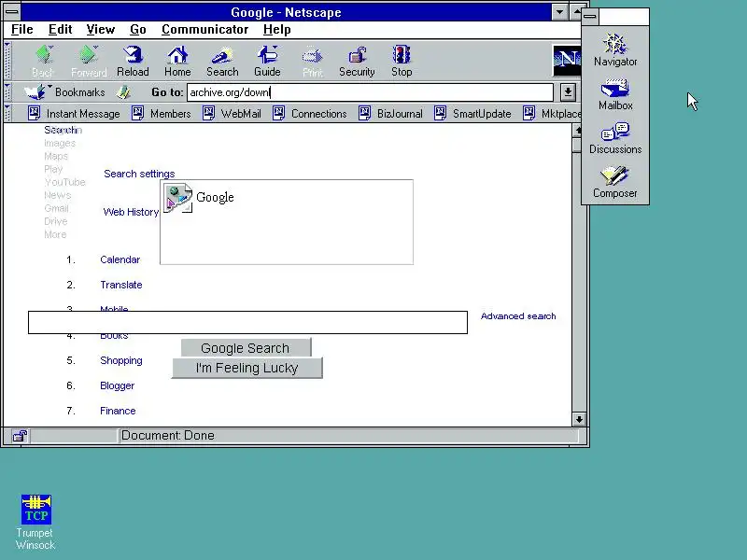Open the Edit menu
747x560 pixels.
coord(60,30)
